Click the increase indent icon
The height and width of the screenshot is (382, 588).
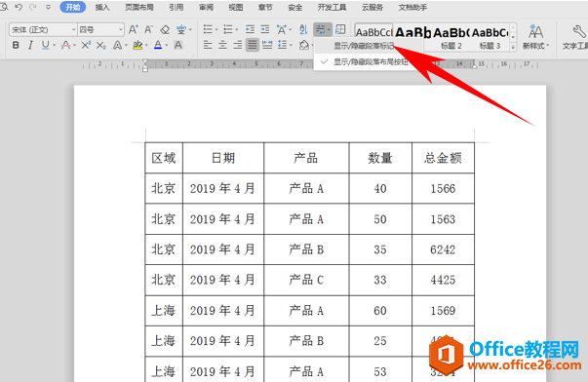point(265,29)
